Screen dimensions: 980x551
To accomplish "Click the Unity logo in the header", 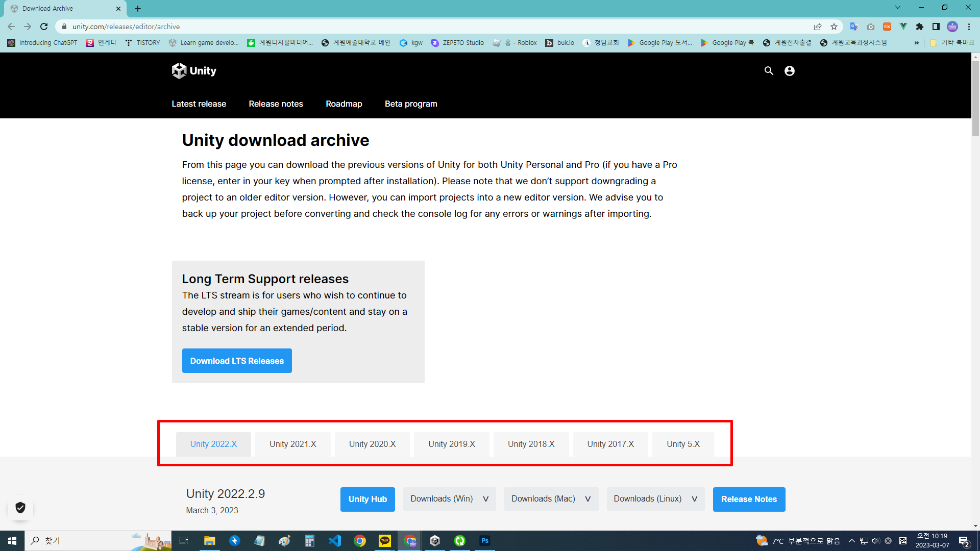I will click(x=194, y=71).
